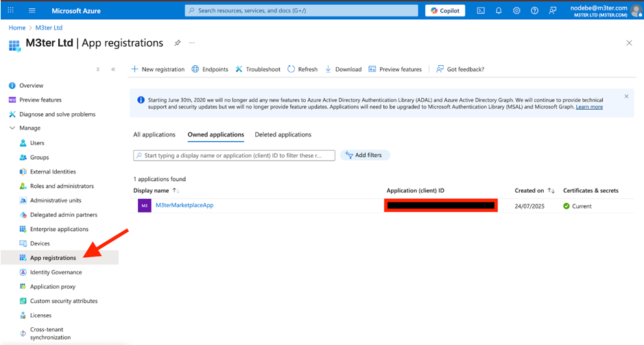Image resolution: width=644 pixels, height=345 pixels.
Task: Open the Azure app launcher grid icon
Action: [11, 10]
